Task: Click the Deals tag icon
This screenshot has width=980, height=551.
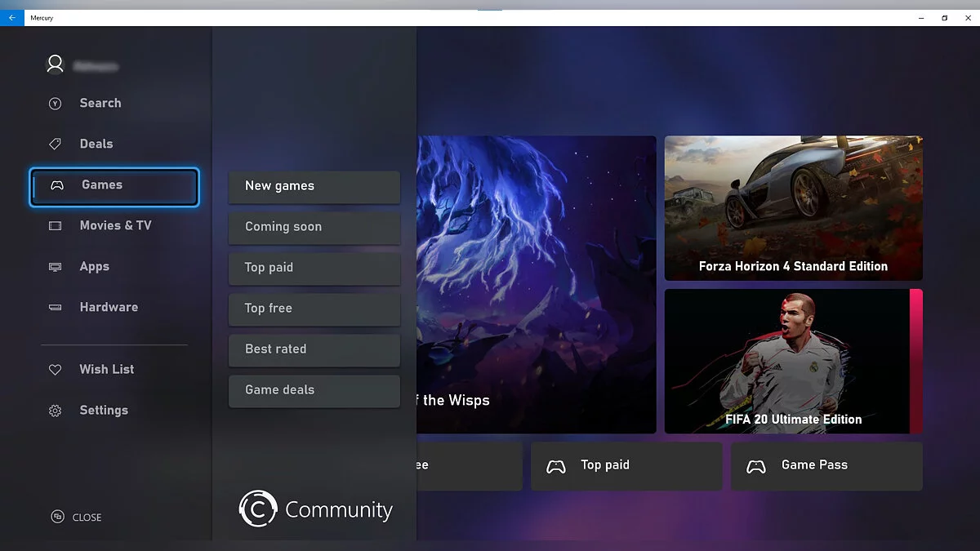Action: coord(55,144)
